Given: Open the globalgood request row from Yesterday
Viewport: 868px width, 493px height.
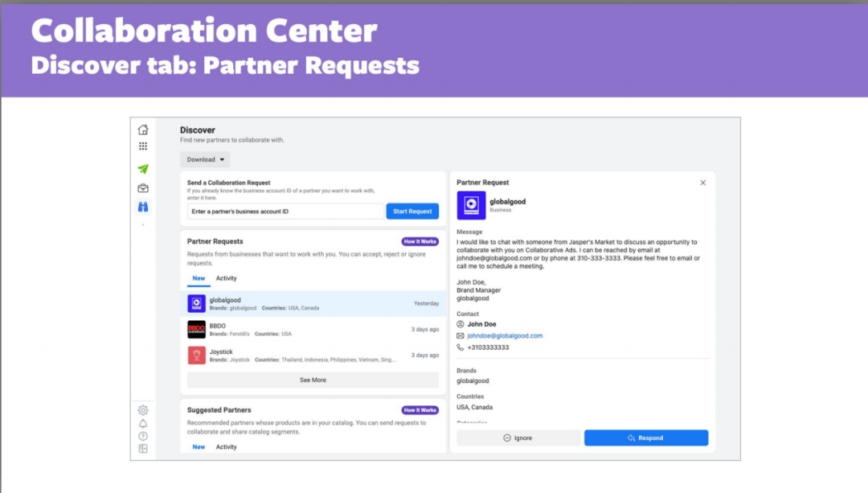Looking at the screenshot, I should [313, 303].
